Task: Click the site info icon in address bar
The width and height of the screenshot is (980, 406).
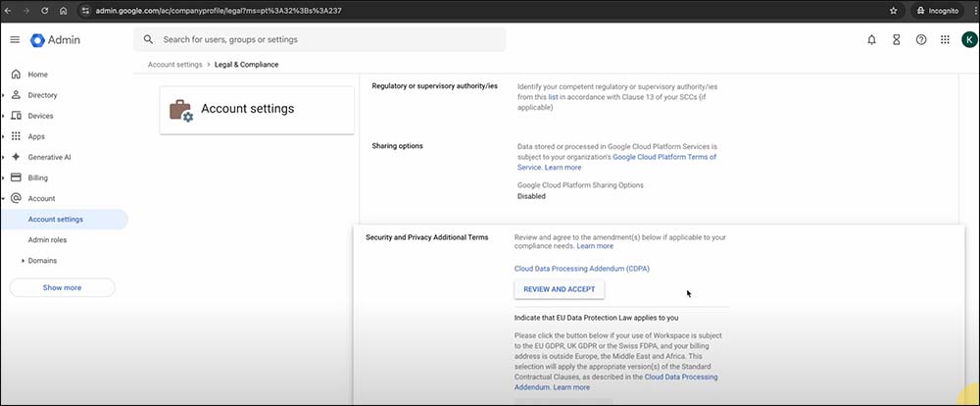Action: coord(85,11)
